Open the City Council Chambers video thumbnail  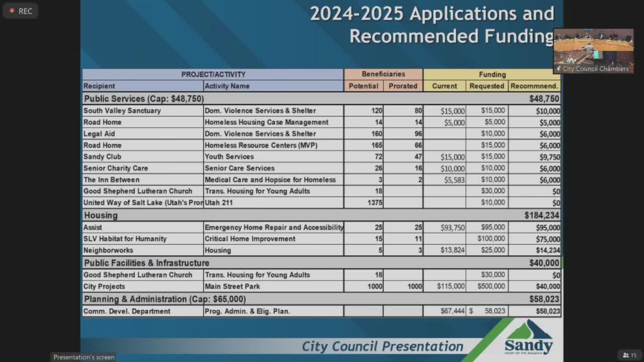[593, 50]
